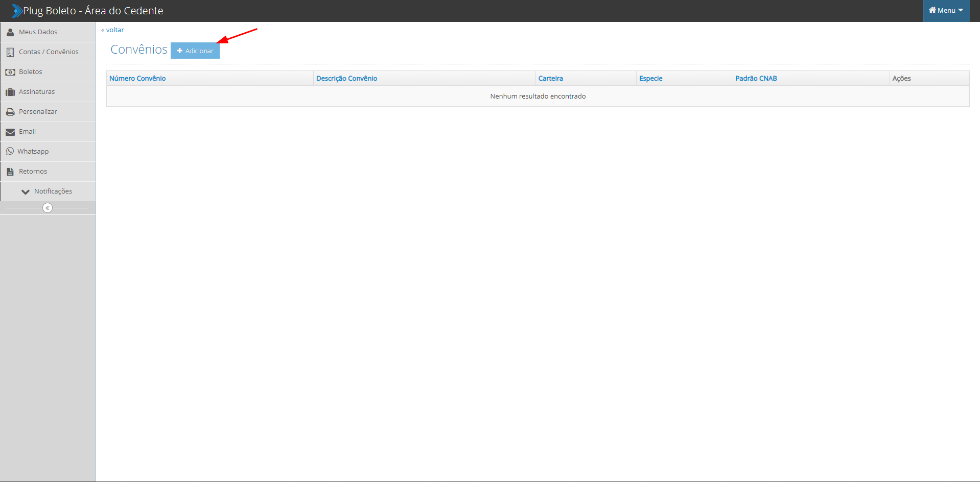
Task: Click the user icon for Meus Dados
Action: (x=10, y=32)
